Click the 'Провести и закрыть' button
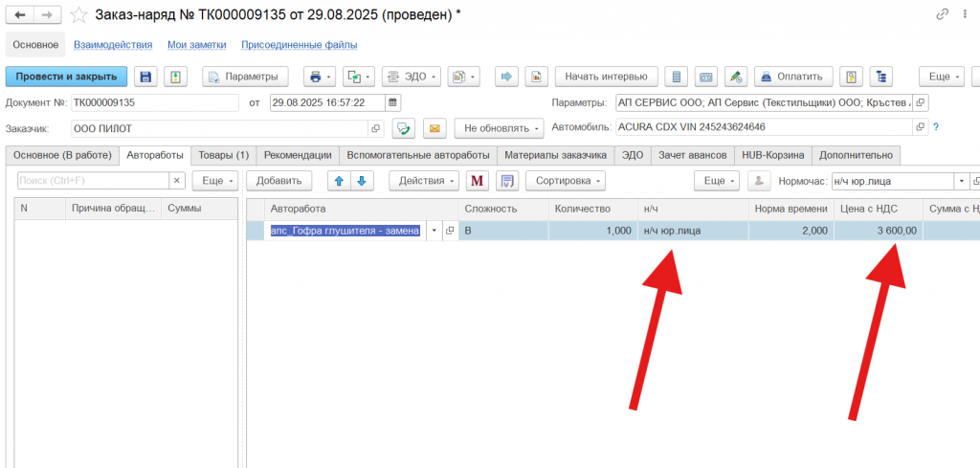This screenshot has height=468, width=980. pyautogui.click(x=66, y=77)
